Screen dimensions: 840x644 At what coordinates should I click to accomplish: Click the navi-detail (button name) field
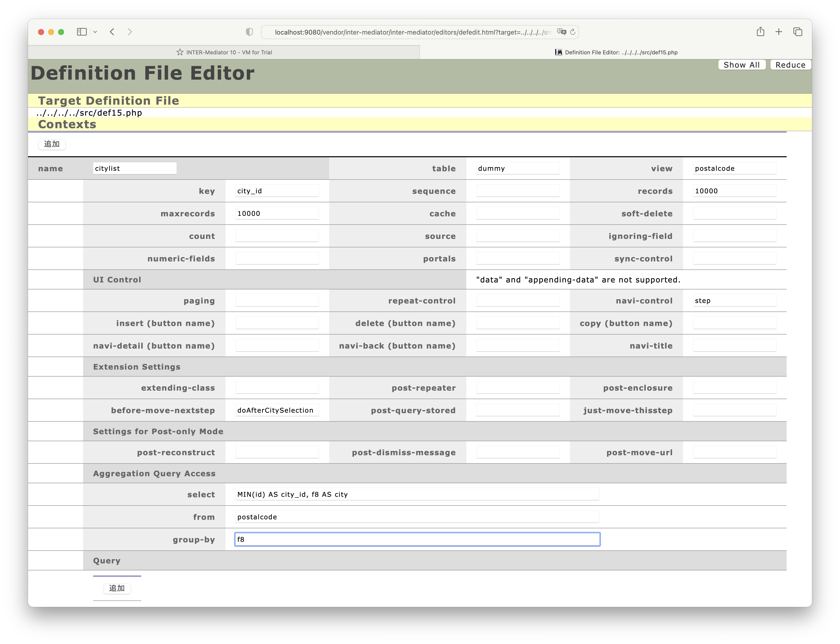click(277, 346)
